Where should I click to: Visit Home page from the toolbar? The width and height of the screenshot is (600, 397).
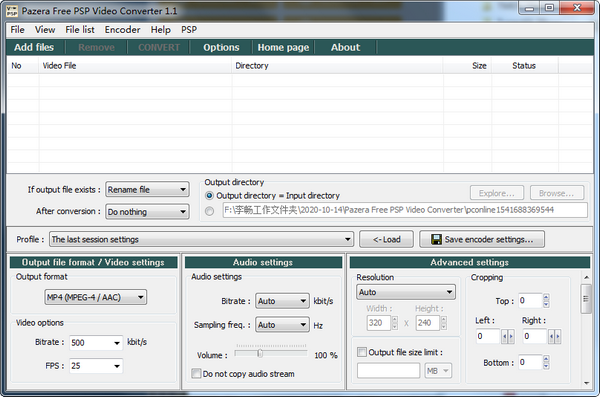click(x=283, y=47)
